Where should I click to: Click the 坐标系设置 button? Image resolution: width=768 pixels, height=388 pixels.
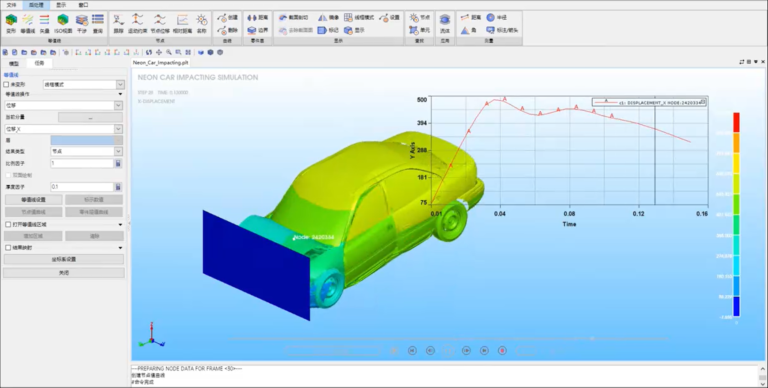[x=64, y=259]
